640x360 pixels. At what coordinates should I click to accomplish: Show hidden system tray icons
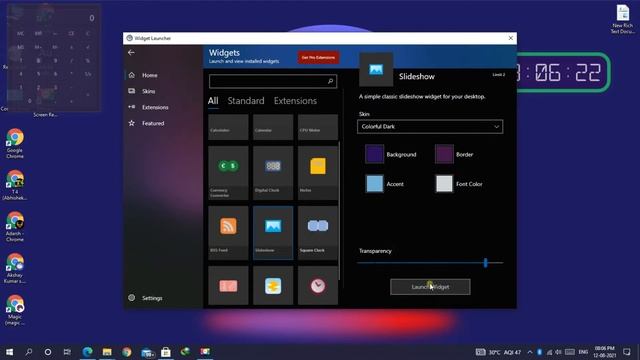(x=530, y=352)
